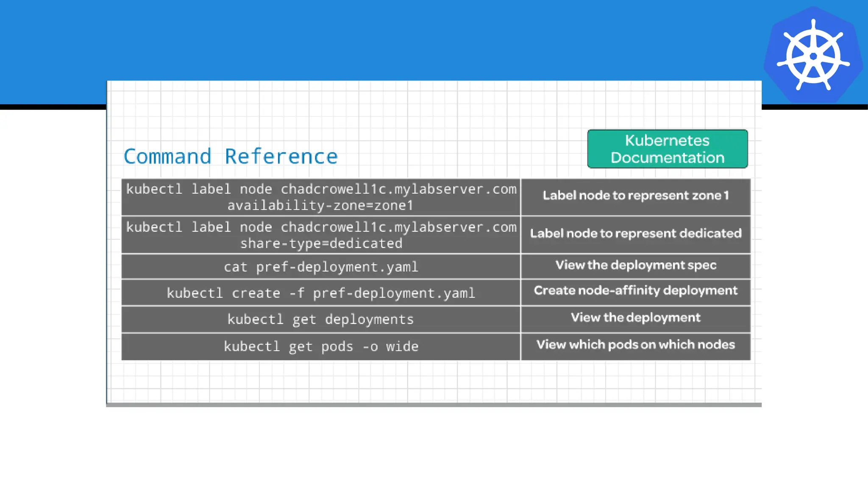Click 'View which pods on which nodes' description
Screen dimensions: 868x488
tap(635, 345)
